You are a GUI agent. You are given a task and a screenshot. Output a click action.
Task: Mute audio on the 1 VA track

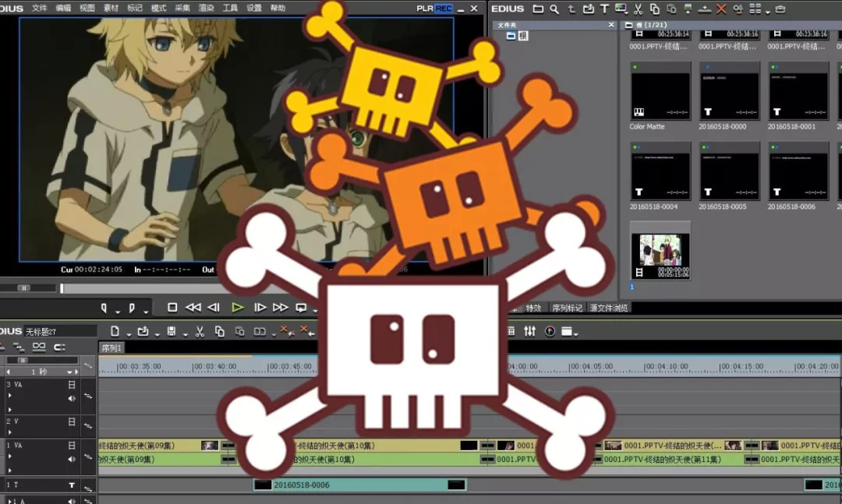(72, 460)
